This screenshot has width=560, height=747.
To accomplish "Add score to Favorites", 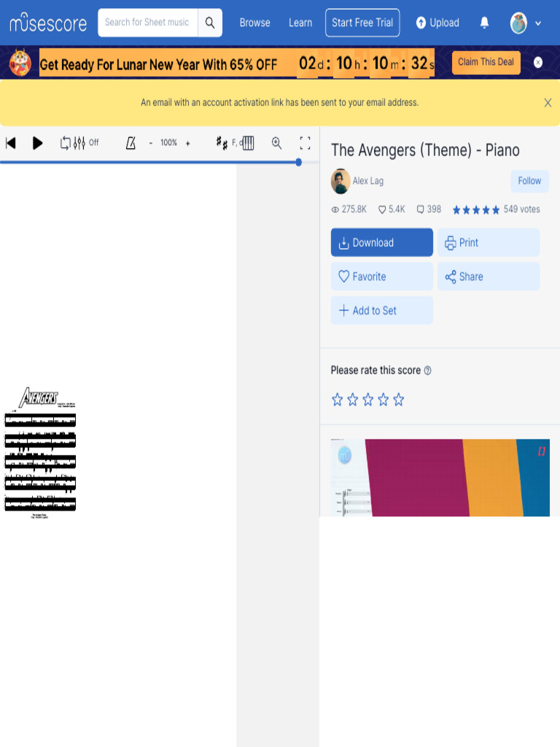I will [382, 276].
